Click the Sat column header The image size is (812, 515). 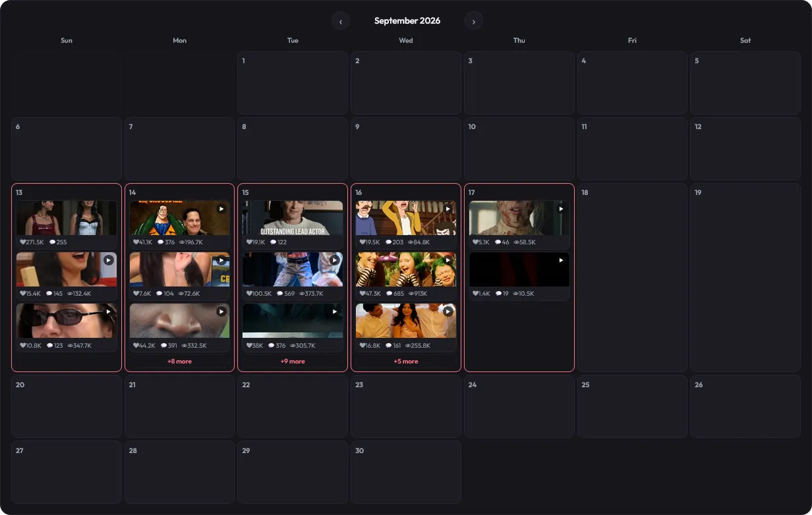point(745,41)
